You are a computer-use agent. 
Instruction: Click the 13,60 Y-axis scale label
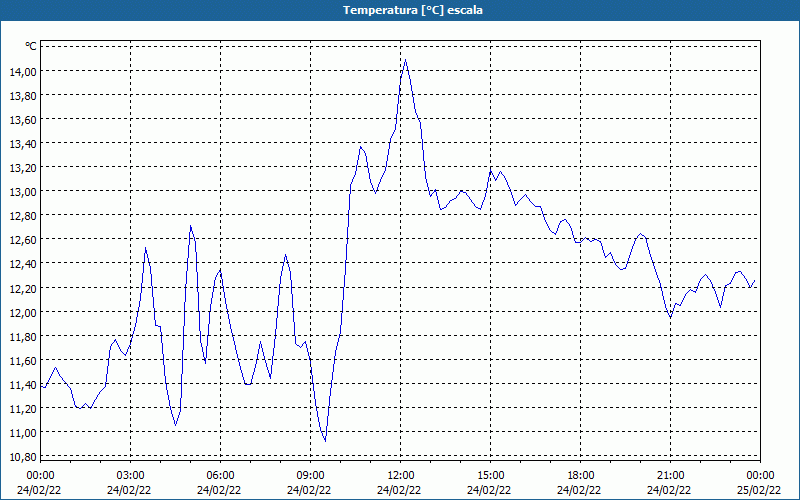click(x=23, y=120)
